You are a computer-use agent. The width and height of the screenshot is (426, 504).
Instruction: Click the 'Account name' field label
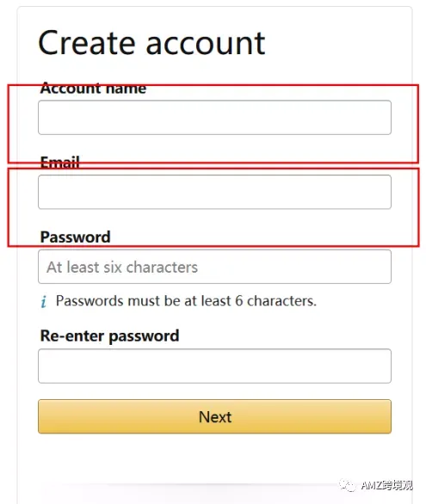click(93, 88)
